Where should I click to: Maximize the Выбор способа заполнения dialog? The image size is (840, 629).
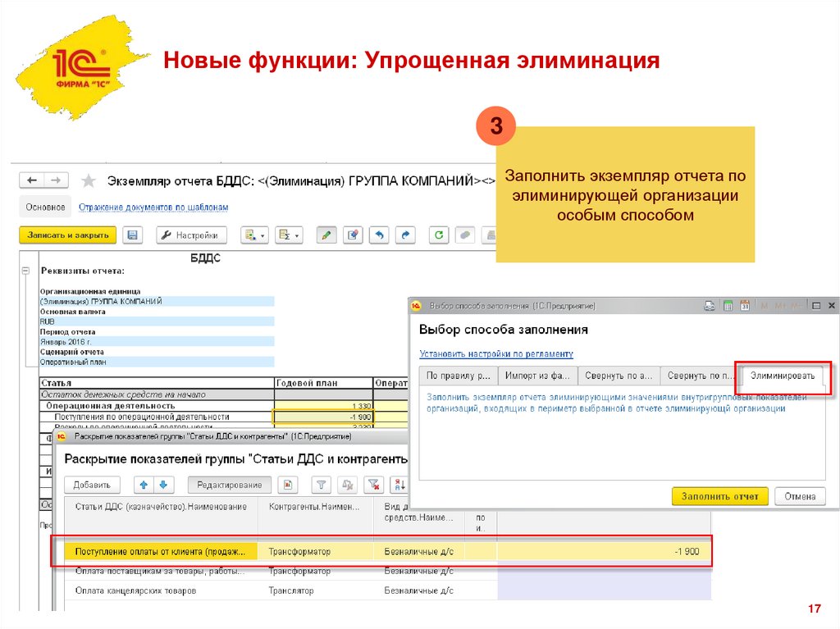click(816, 306)
